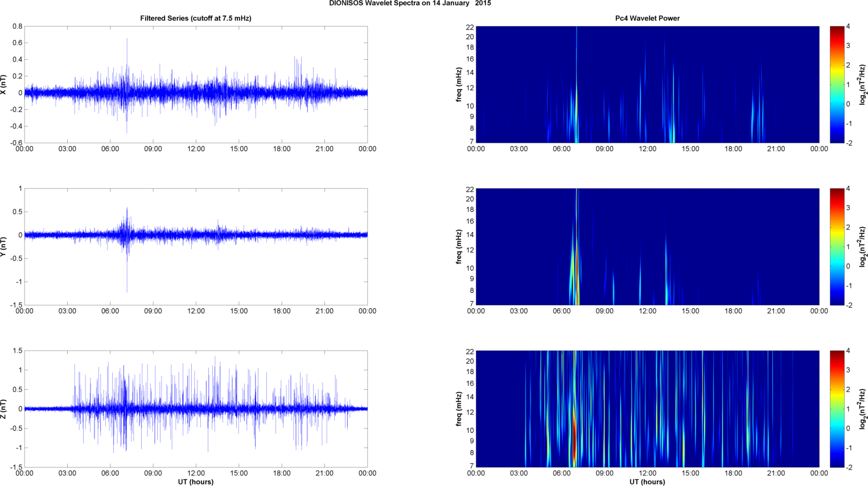Click the 7 mHz tick of bottom spectrogram
This screenshot has height=486, width=868.
click(x=472, y=466)
